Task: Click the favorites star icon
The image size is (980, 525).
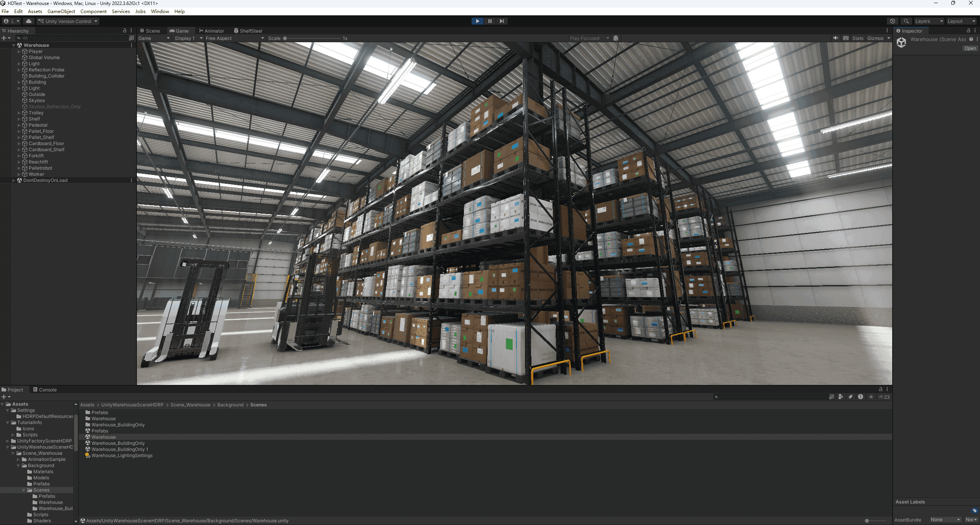Action: point(871,397)
